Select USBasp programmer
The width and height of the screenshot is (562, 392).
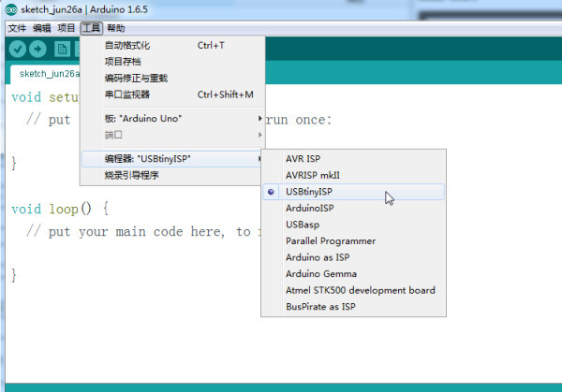coord(353,225)
